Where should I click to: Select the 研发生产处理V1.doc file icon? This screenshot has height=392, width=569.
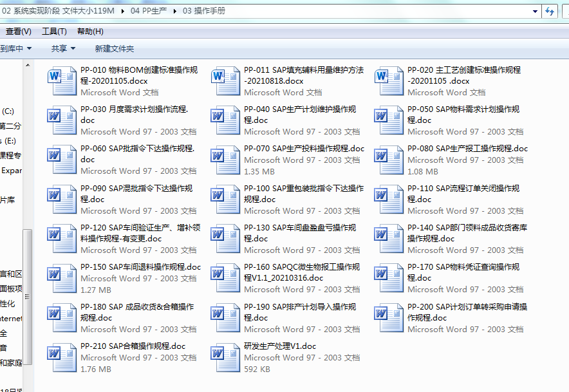225,357
